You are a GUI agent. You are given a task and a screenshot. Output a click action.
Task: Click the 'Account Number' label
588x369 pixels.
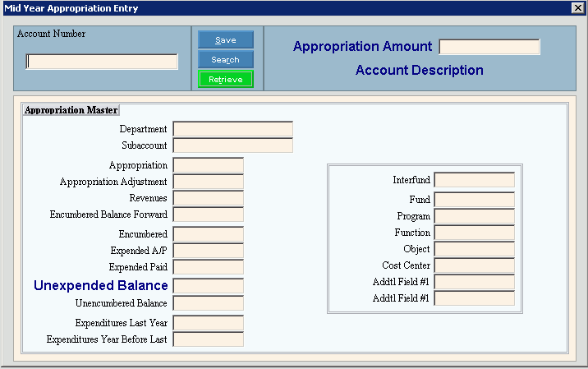pos(52,34)
